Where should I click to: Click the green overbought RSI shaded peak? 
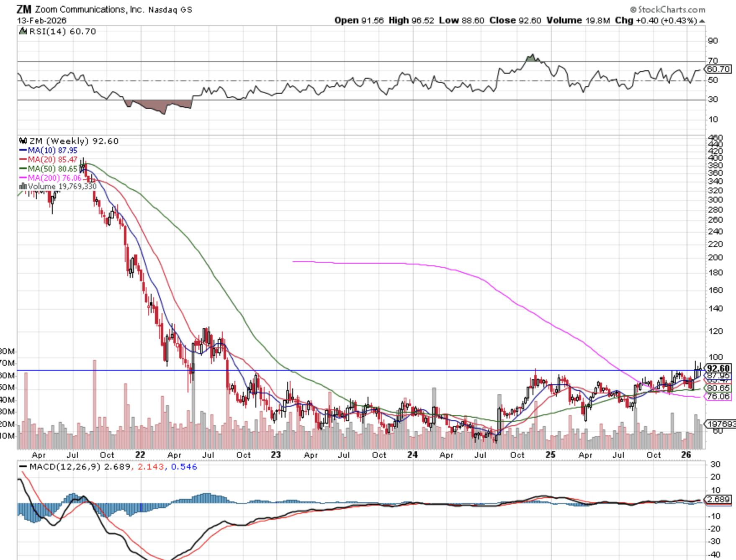pyautogui.click(x=531, y=58)
